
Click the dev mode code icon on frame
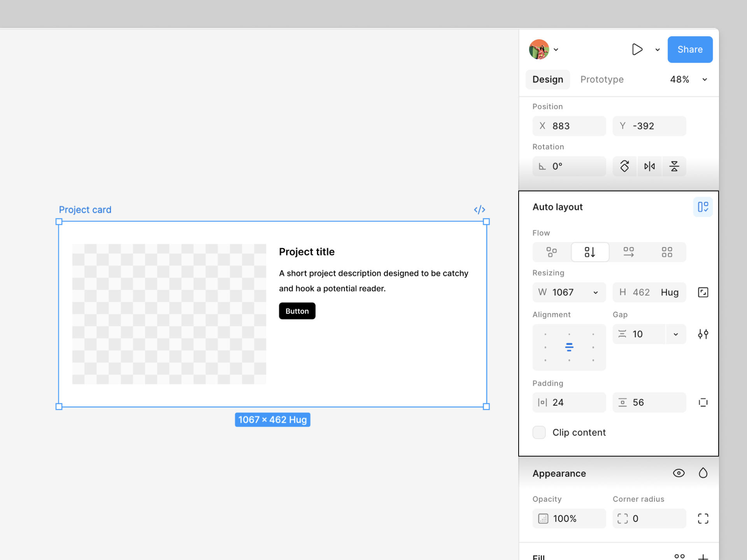479,210
